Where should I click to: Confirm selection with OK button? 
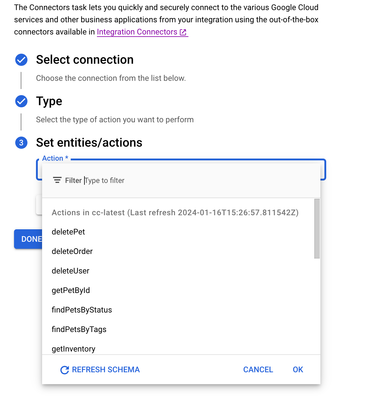298,370
